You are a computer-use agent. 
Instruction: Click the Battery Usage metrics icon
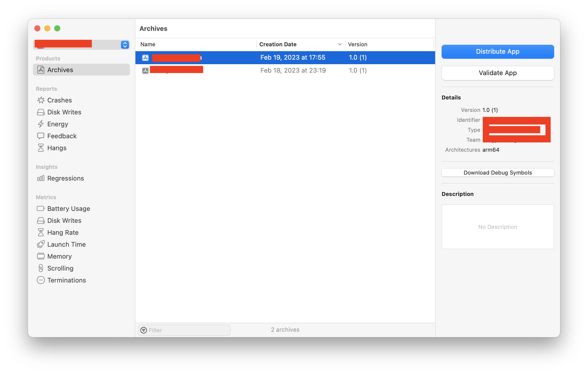tap(41, 208)
